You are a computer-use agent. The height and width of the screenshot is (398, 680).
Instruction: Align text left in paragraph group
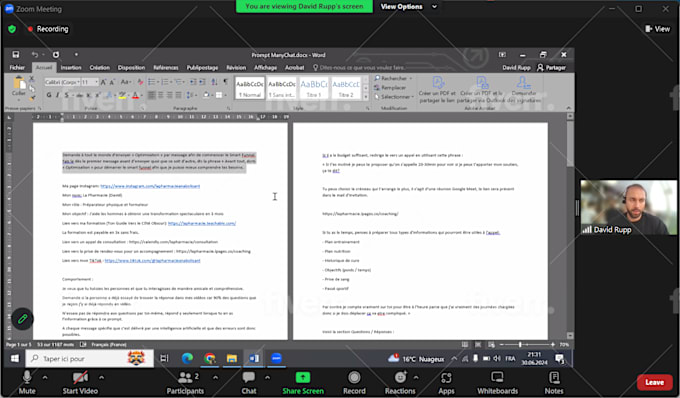[151, 95]
